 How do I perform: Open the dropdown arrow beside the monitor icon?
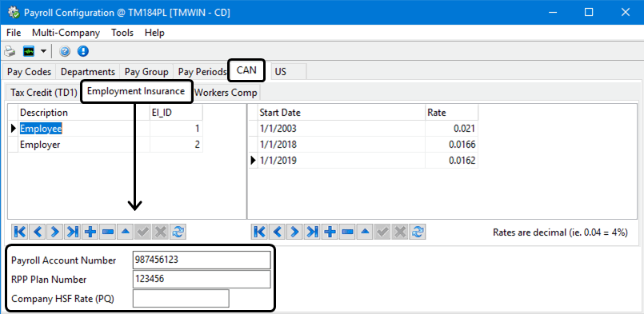point(43,51)
